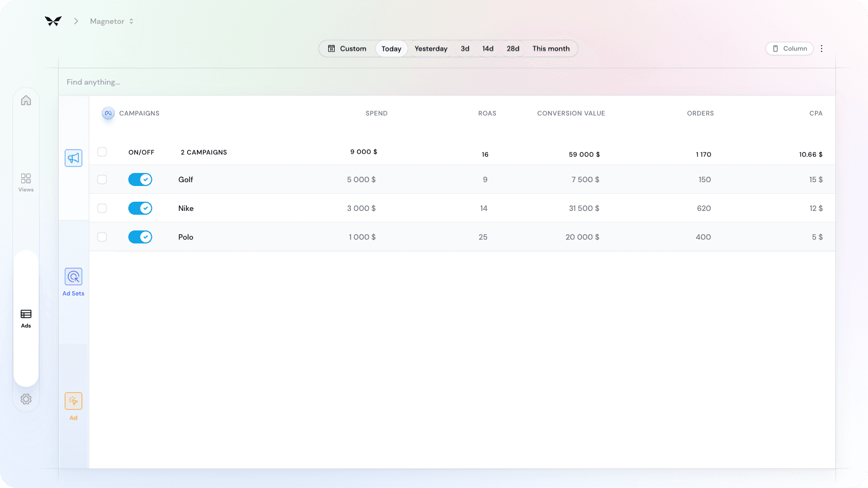Screen dimensions: 868x488
Task: Disable the Nike campaign toggle
Action: (140, 208)
